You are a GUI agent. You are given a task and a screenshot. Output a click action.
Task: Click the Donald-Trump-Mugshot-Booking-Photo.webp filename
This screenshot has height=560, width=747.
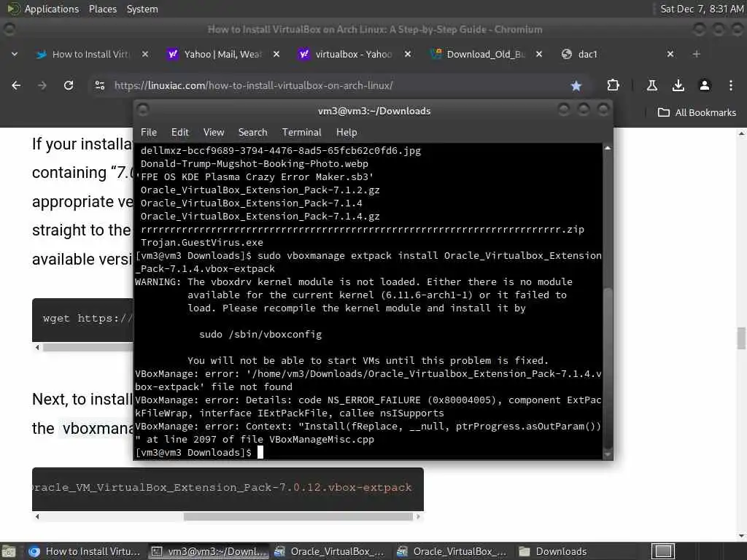tap(255, 164)
